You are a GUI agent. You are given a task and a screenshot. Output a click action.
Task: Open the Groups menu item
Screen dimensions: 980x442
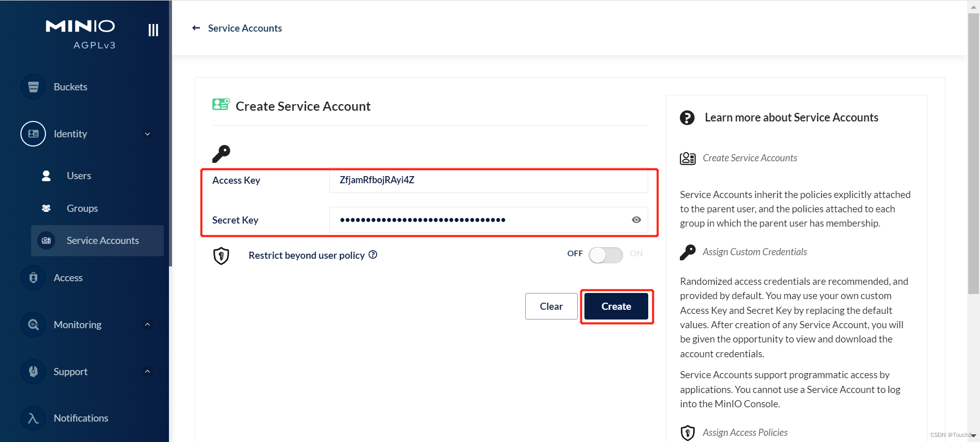click(82, 208)
